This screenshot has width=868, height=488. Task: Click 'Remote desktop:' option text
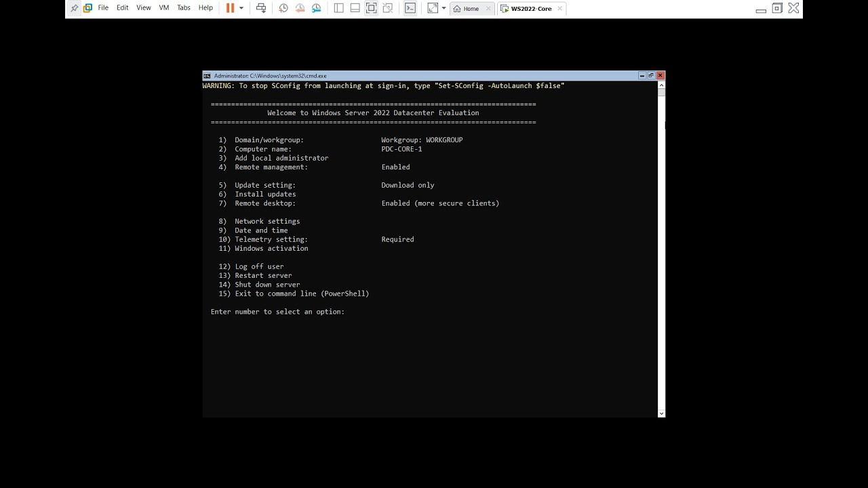click(265, 203)
